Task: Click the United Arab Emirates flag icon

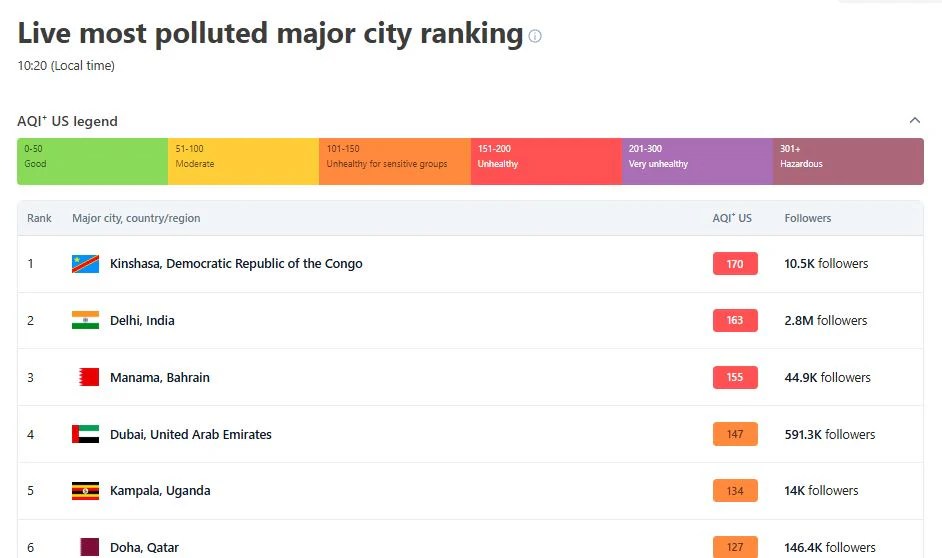Action: coord(85,434)
